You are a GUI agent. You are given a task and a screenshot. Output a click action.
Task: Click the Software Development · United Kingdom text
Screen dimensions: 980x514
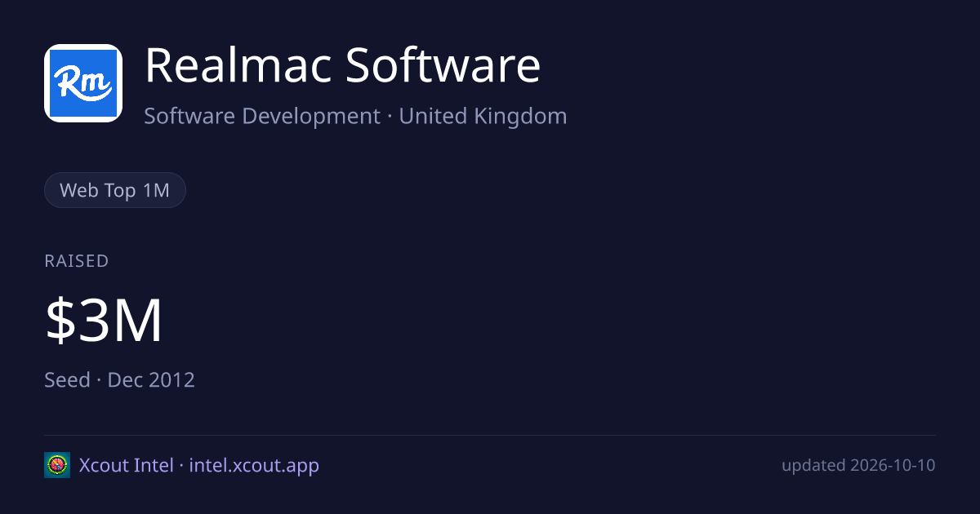(355, 116)
